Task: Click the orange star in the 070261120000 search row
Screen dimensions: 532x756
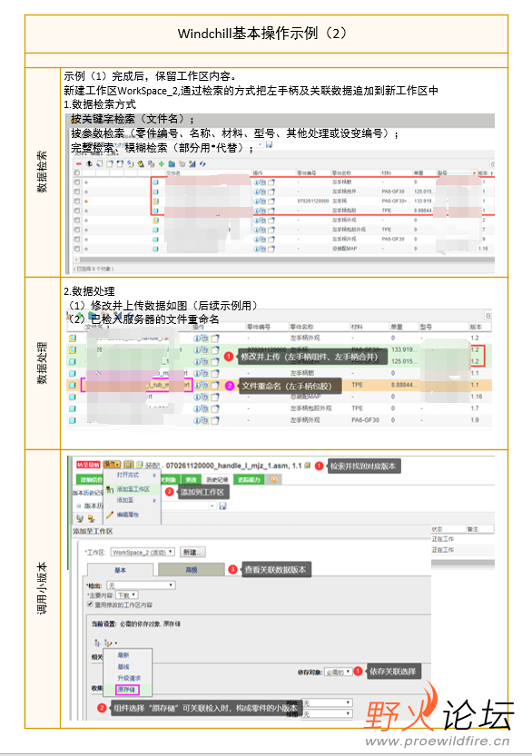Action: pyautogui.click(x=86, y=201)
